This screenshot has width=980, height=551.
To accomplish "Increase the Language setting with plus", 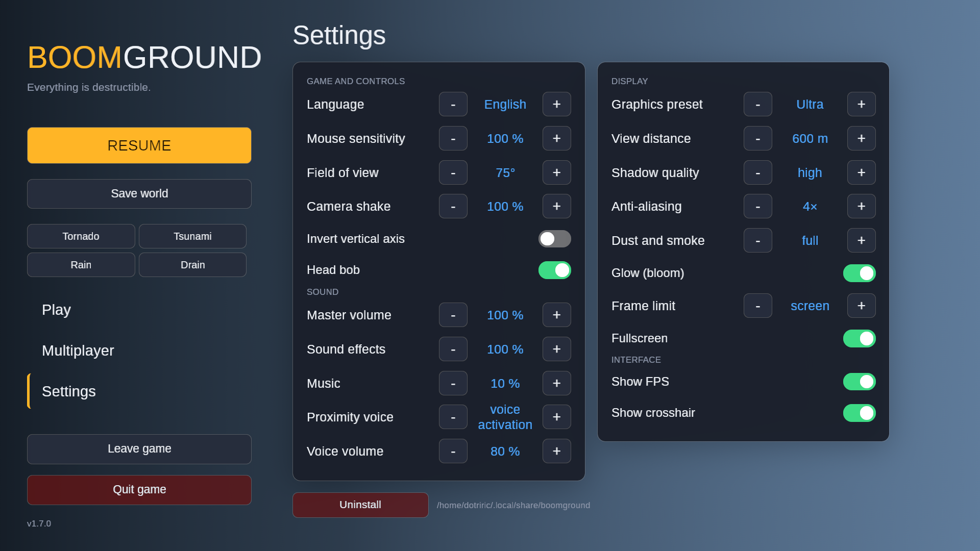I will tap(556, 104).
